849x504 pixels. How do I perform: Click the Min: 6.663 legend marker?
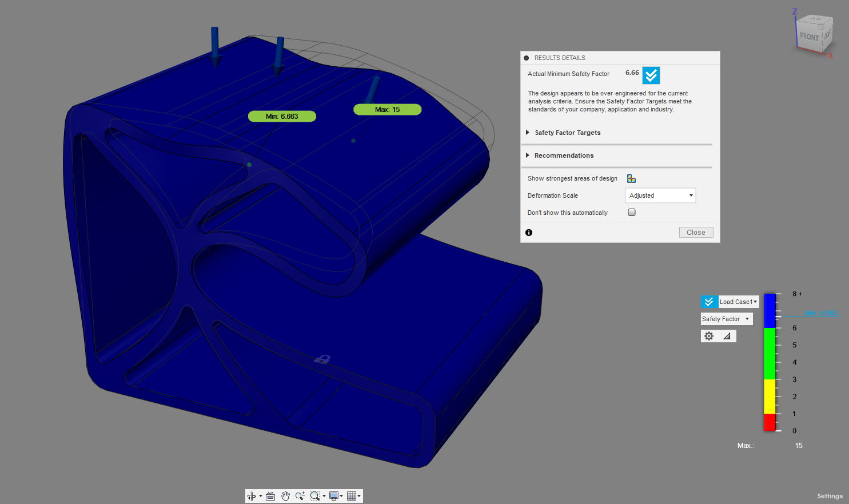[x=821, y=313]
